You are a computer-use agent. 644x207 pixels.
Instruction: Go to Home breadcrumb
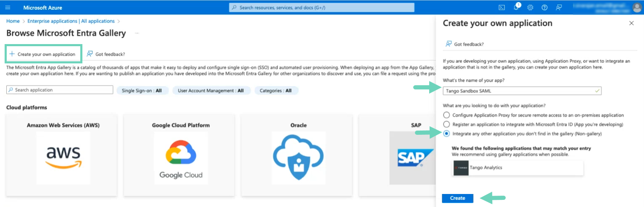pos(13,21)
